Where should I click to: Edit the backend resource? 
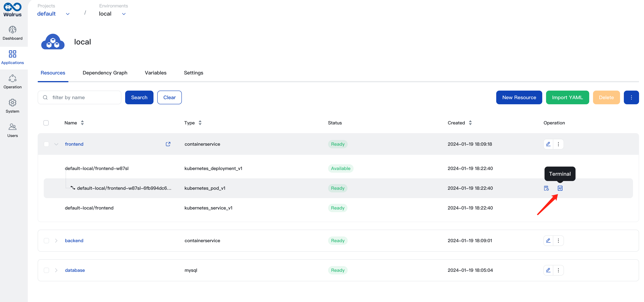548,241
